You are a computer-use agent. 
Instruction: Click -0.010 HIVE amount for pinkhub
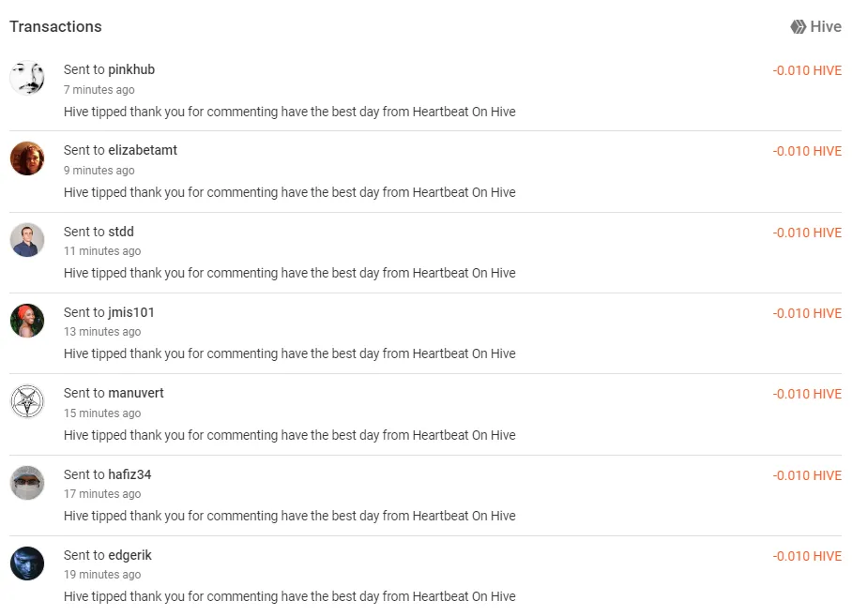[807, 70]
